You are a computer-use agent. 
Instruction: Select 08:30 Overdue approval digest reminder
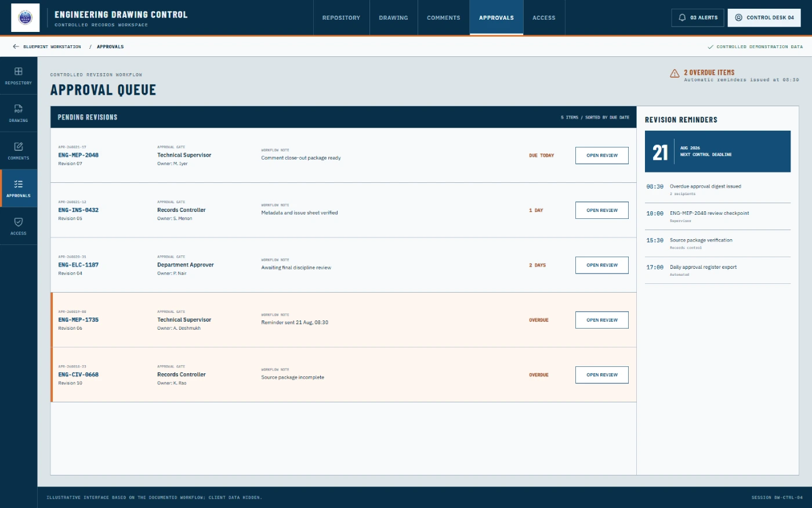pyautogui.click(x=717, y=190)
